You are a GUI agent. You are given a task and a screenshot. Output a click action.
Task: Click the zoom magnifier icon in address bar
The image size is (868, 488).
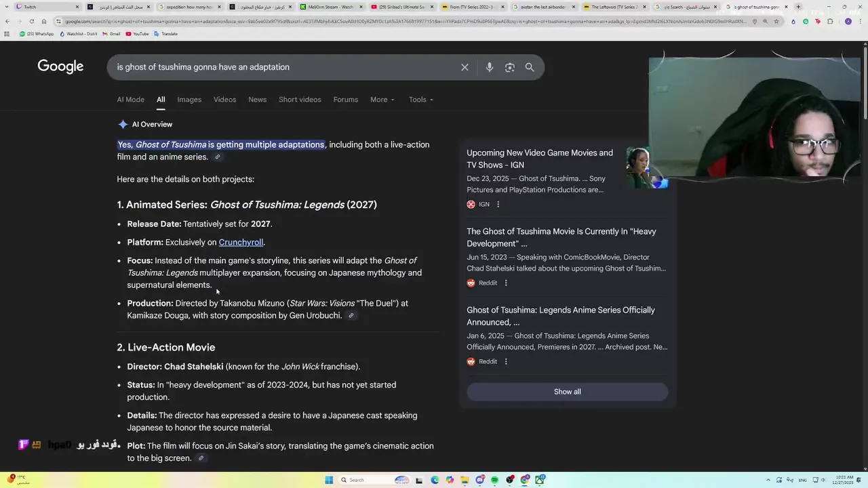coord(766,21)
